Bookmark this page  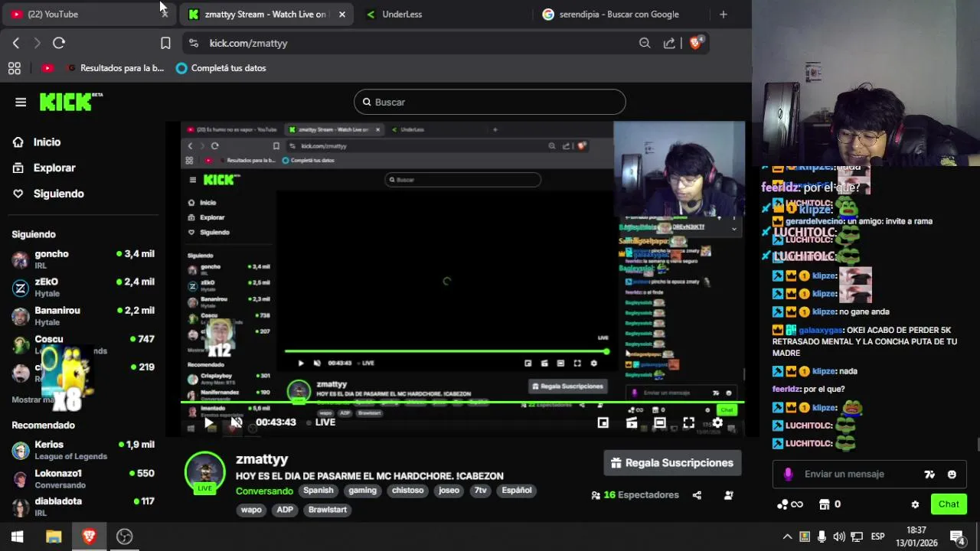(x=165, y=43)
